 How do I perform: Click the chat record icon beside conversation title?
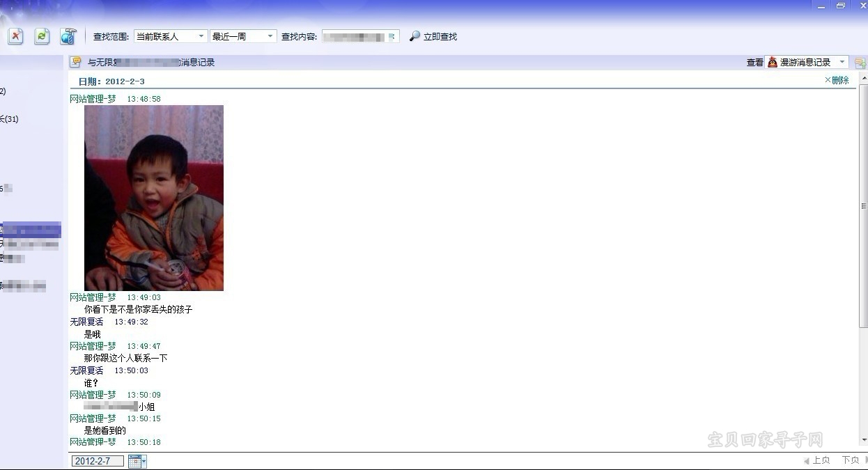76,62
